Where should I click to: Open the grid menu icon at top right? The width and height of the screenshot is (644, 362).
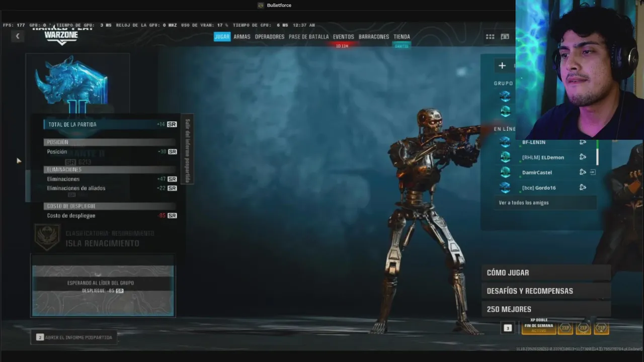(x=490, y=37)
